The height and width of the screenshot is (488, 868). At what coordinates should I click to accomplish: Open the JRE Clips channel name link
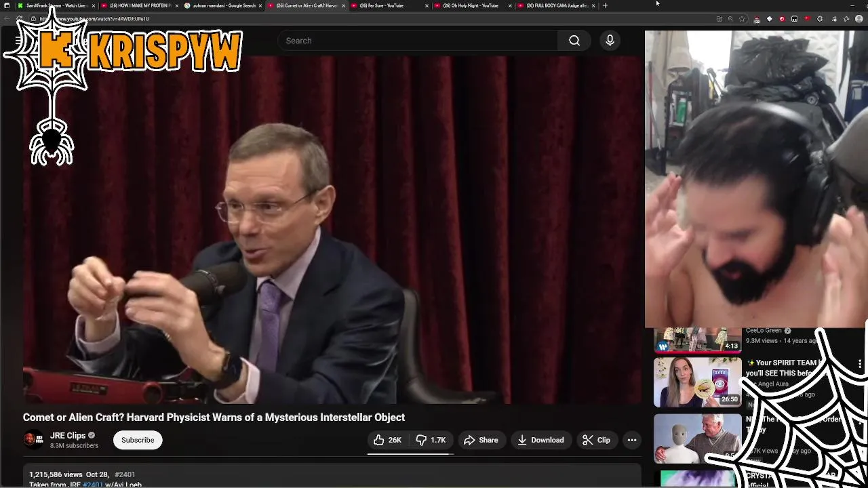coord(68,436)
